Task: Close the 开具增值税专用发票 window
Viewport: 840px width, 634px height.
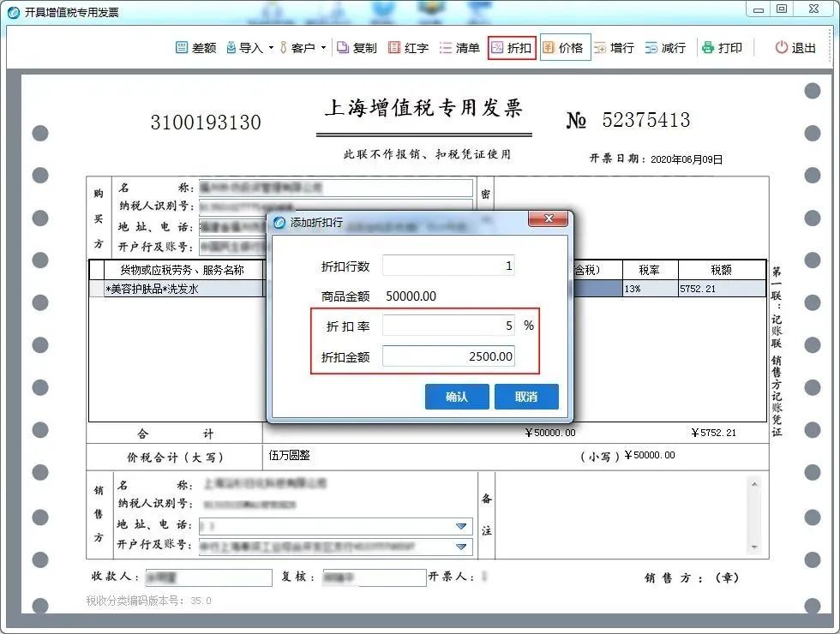Action: pos(813,9)
